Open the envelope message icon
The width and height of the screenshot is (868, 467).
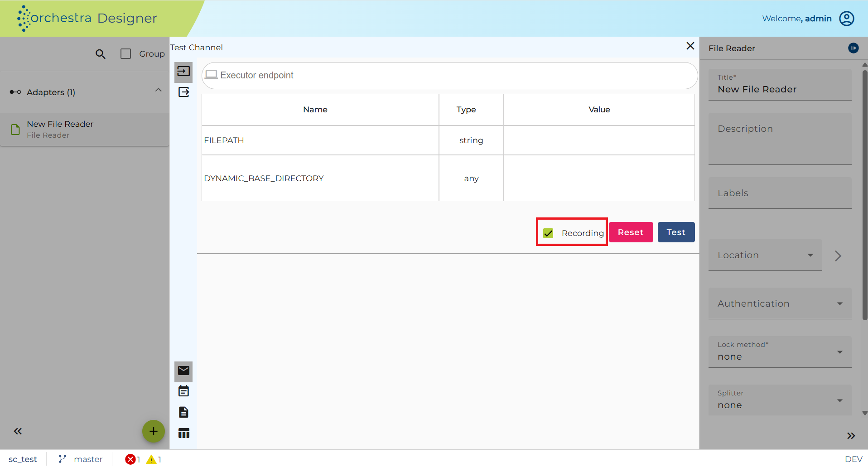pyautogui.click(x=183, y=371)
